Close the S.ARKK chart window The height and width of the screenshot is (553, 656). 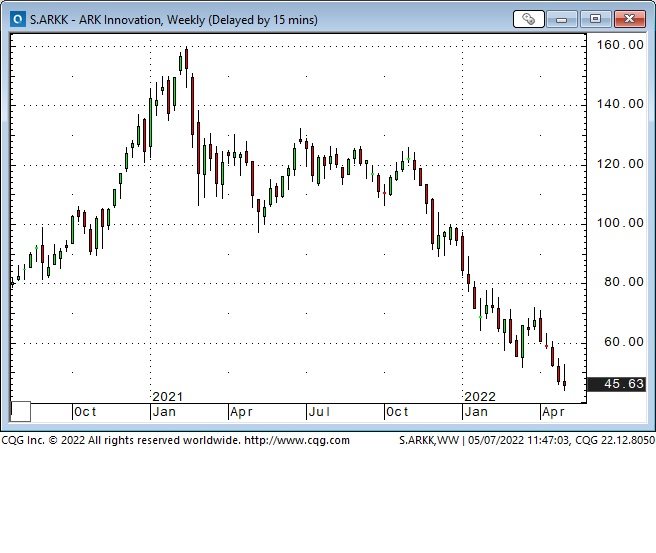[x=629, y=19]
